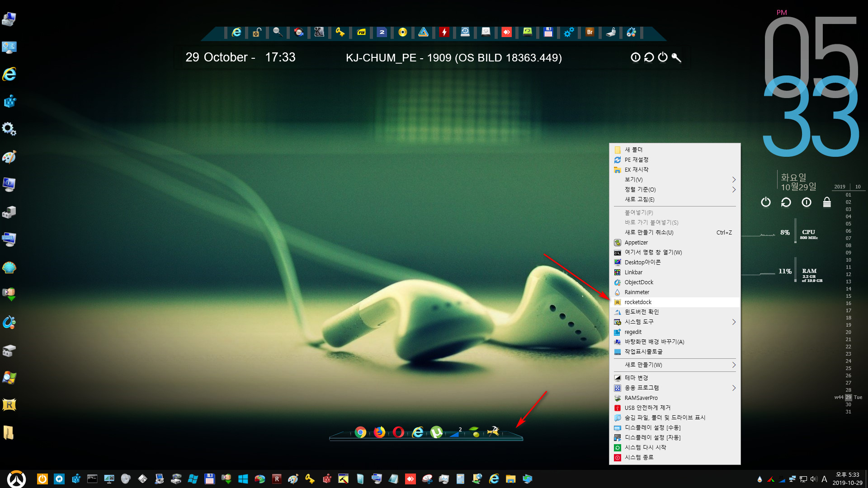Select 바탕화면 배경 바꾸기(A) menu entry
The image size is (868, 488).
[675, 342]
